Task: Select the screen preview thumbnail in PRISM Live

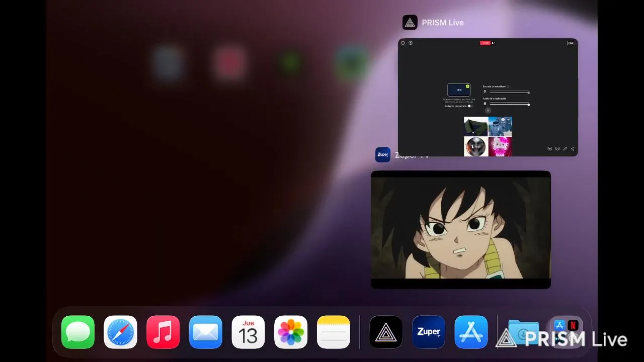Action: 459,90
